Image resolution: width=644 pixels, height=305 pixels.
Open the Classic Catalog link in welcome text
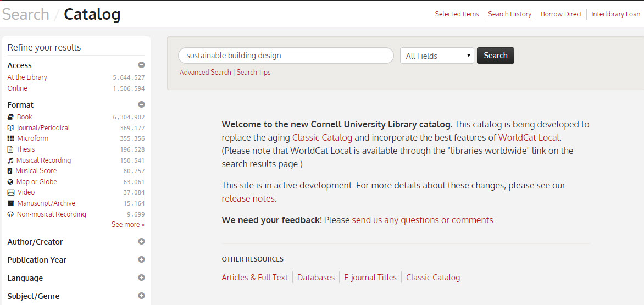323,137
